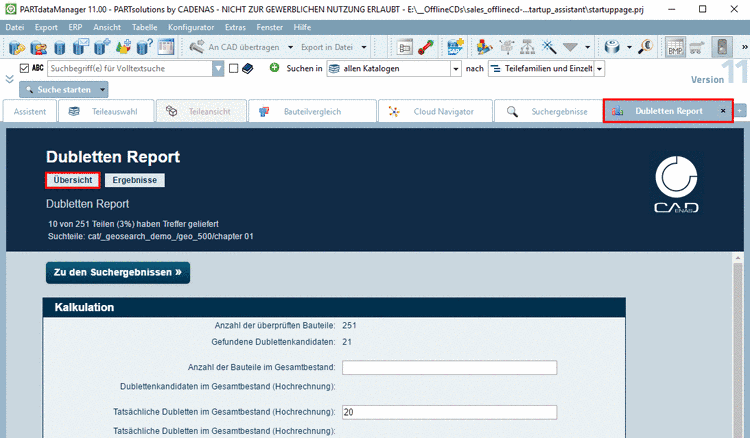Open the Ansicht menu

[x=107, y=27]
